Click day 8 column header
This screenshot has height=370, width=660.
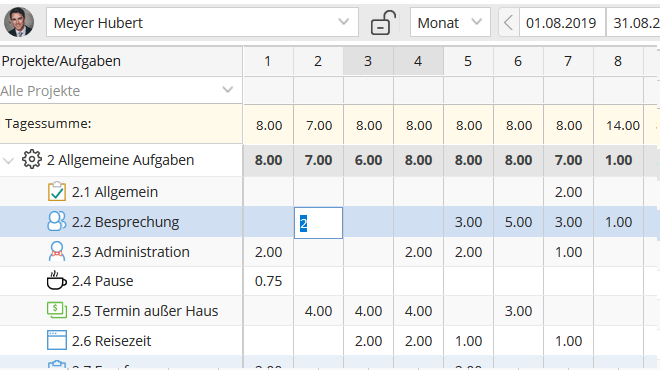(x=618, y=61)
